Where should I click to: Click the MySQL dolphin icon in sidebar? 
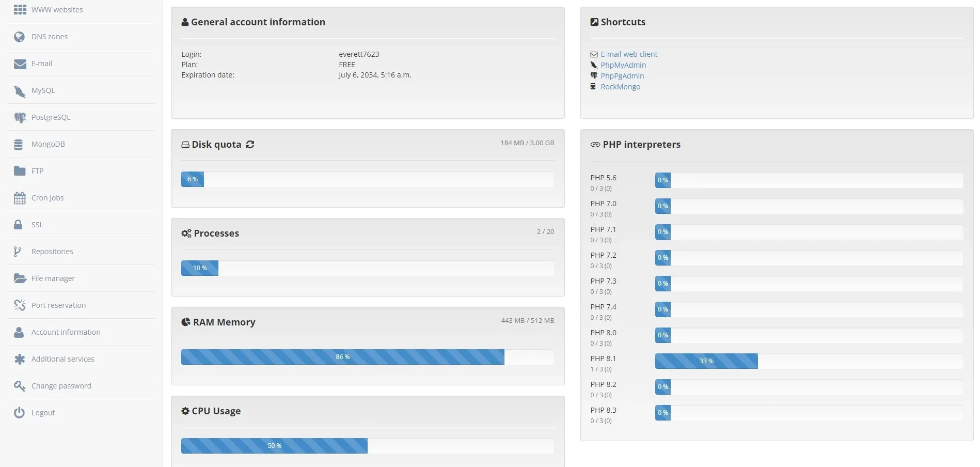[x=20, y=91]
